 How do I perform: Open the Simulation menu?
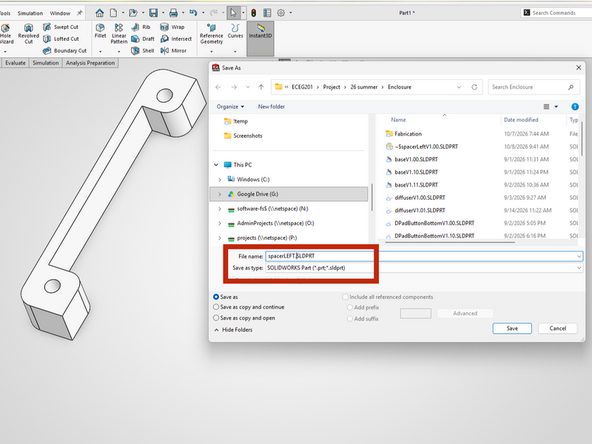pyautogui.click(x=30, y=13)
